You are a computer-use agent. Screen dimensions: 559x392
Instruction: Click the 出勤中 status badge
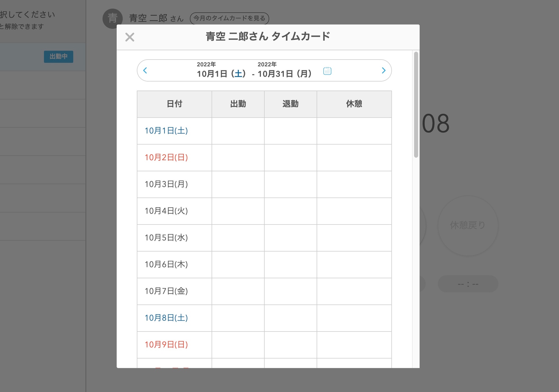coord(58,57)
